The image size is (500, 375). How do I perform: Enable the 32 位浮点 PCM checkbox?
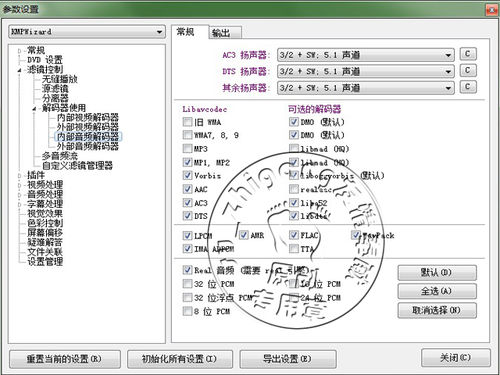187,297
